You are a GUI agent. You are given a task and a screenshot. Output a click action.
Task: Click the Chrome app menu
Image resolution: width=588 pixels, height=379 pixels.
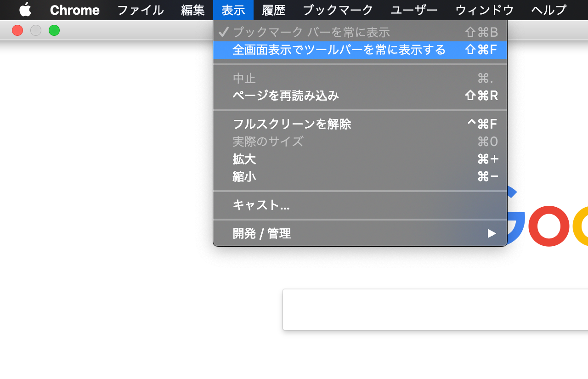tap(74, 10)
